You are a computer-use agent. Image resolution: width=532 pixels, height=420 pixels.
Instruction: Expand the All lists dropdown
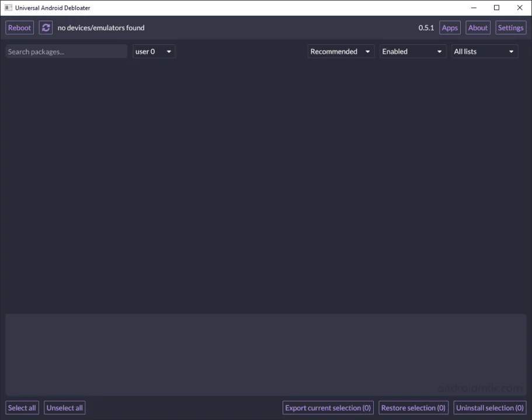(x=485, y=51)
